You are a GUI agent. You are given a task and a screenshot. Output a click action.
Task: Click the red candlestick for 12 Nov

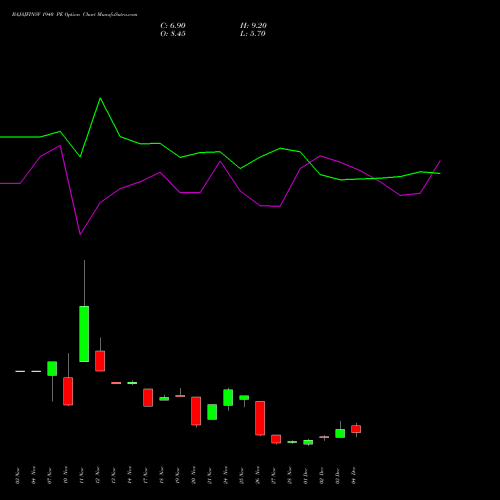point(100,361)
